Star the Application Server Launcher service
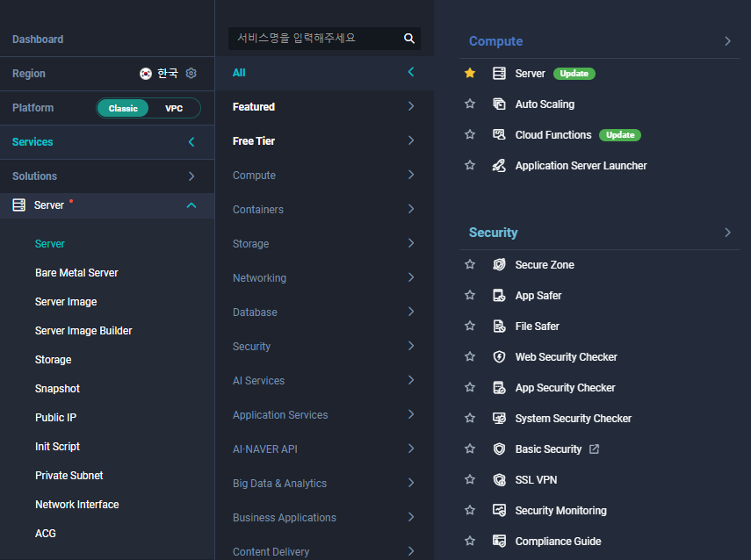Screen dimensions: 751x560 470,165
